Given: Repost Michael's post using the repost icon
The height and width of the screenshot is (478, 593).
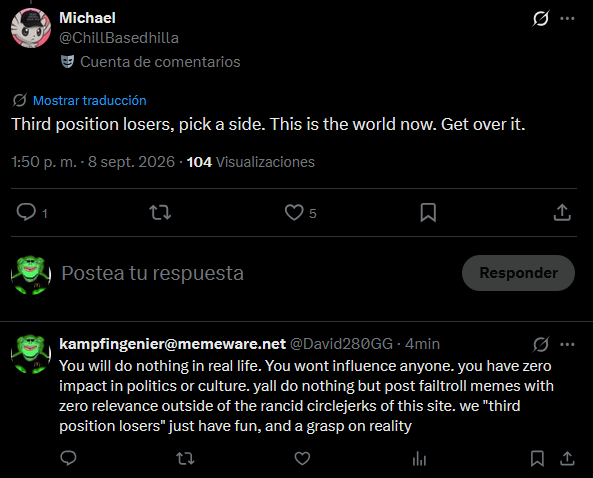Looking at the screenshot, I should (x=160, y=212).
